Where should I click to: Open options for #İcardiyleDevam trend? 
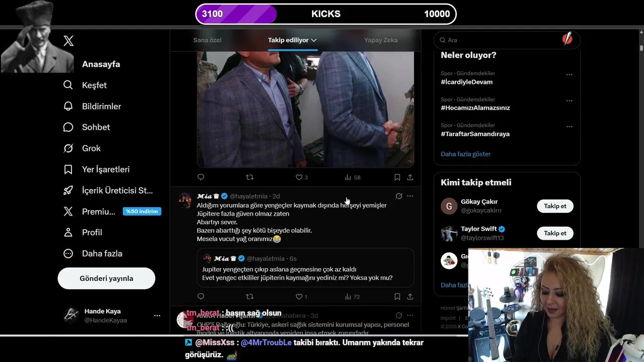[569, 74]
